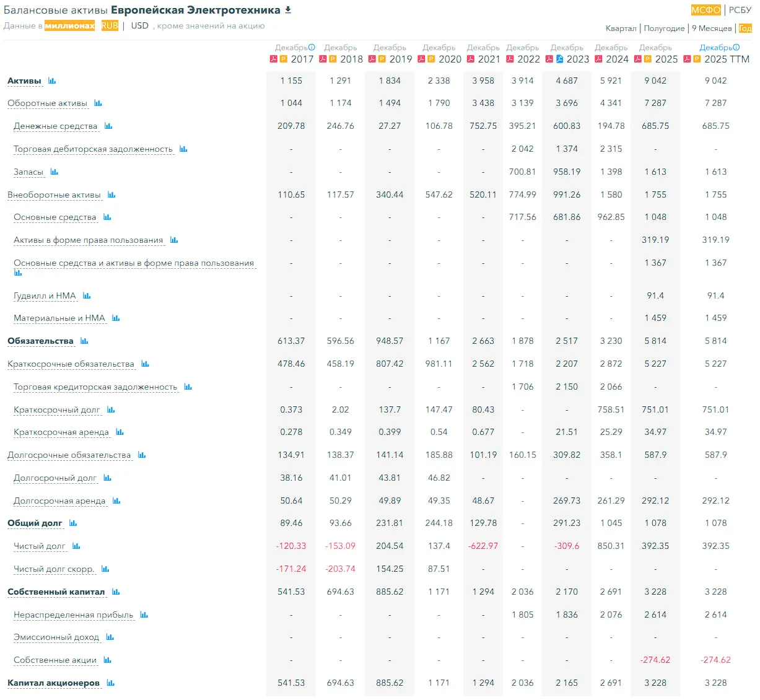
Task: Select RUB currency
Action: 110,25
